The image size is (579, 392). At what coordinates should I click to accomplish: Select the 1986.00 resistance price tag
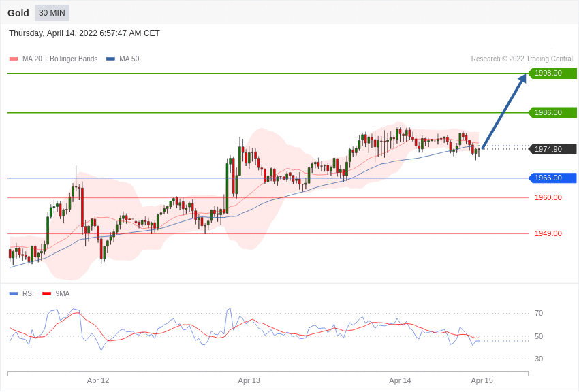click(x=553, y=112)
